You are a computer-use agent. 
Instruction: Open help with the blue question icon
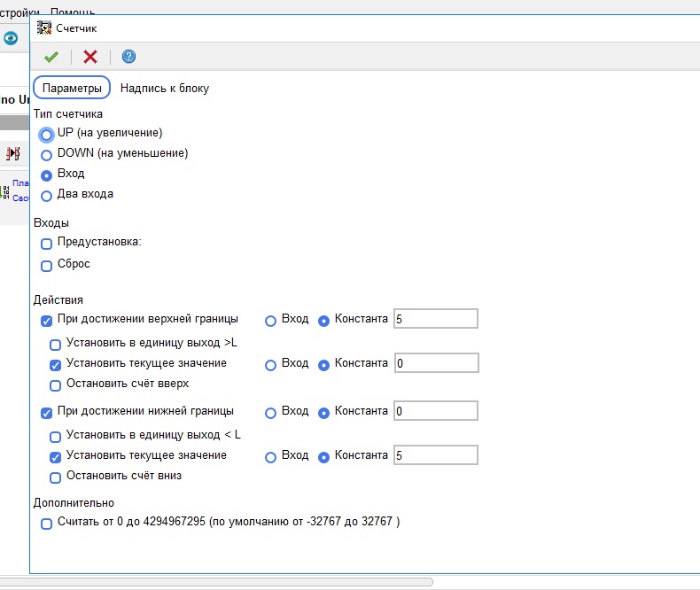point(128,57)
